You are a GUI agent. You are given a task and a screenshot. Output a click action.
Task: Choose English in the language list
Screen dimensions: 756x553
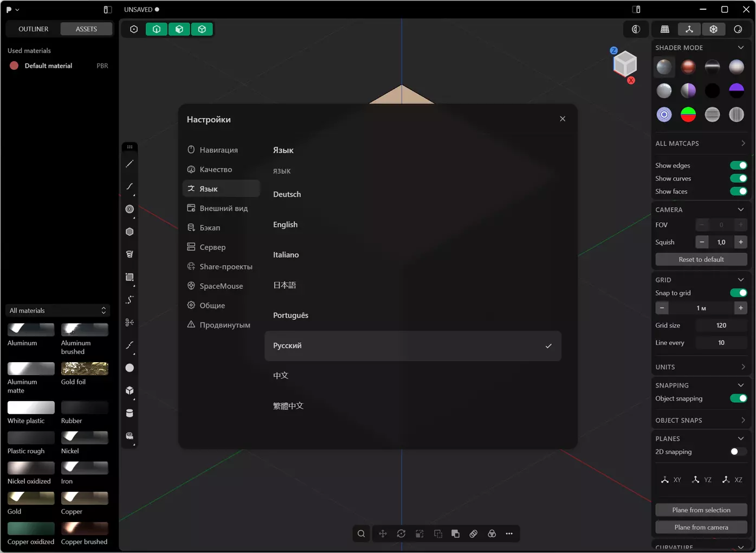[285, 224]
